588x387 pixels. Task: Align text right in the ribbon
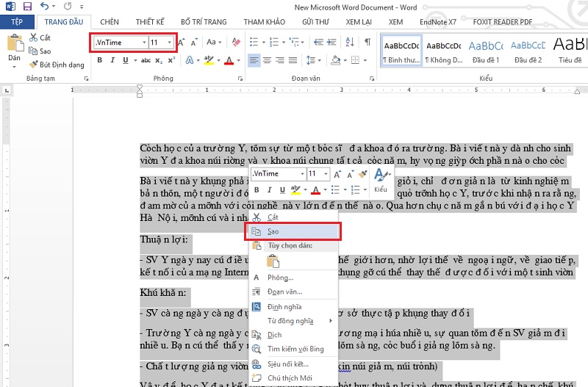(x=280, y=60)
